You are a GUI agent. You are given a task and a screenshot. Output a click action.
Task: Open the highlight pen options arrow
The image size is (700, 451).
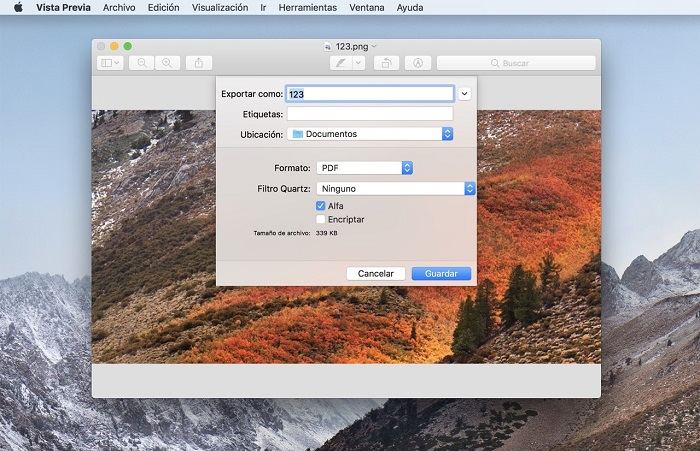click(x=358, y=63)
